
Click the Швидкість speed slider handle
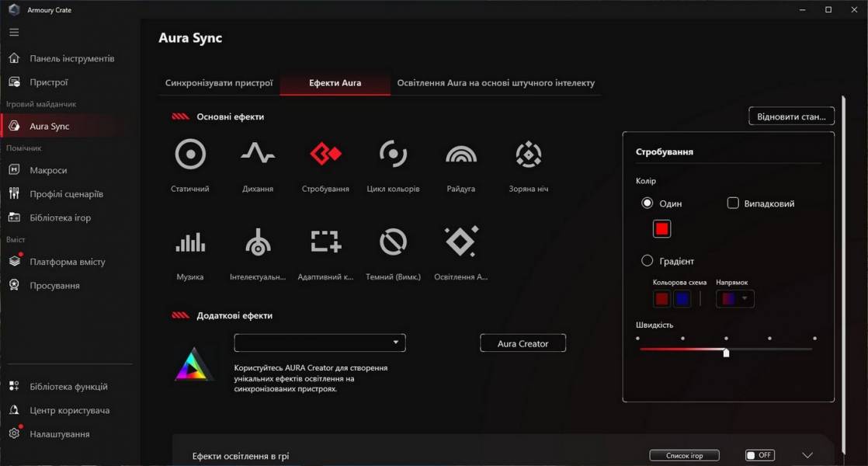click(x=726, y=352)
